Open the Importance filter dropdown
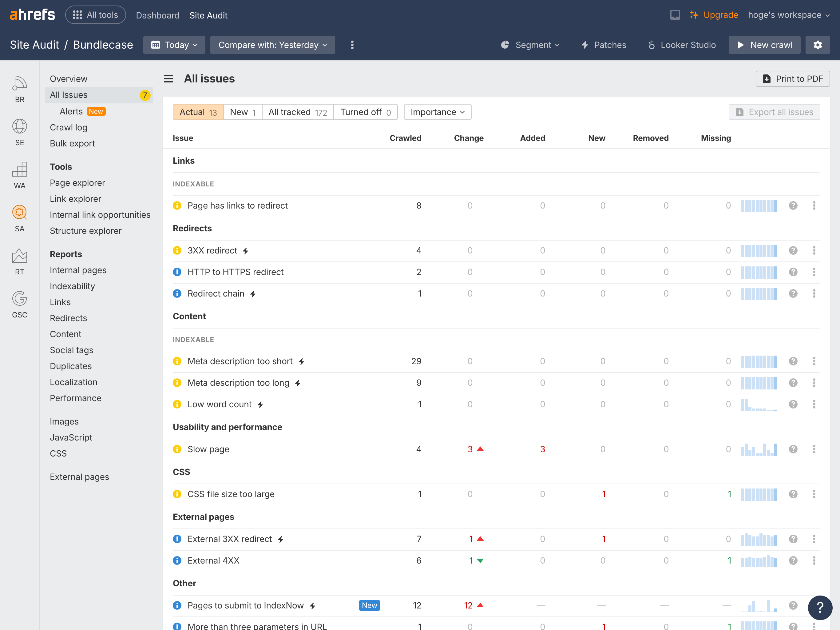Screen dimensions: 840x630 (437, 112)
